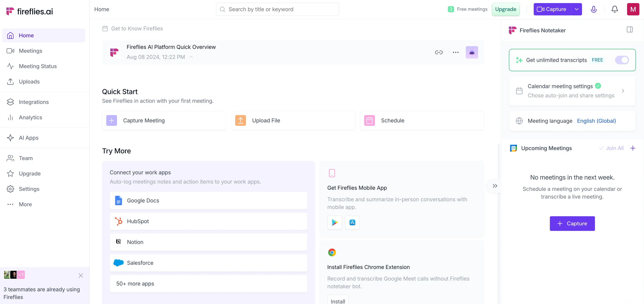
Task: Click the green Upgrade button
Action: coord(505,9)
